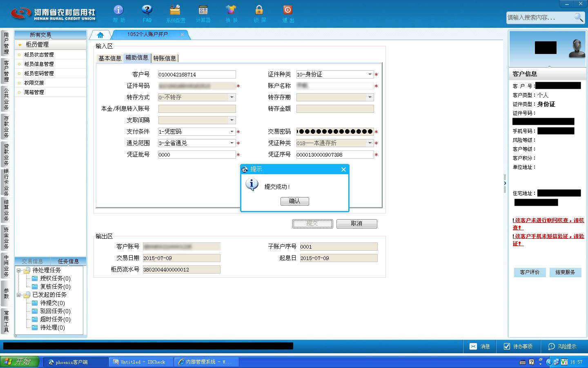Click 确认 in the success dialog
588x368 pixels.
(295, 201)
